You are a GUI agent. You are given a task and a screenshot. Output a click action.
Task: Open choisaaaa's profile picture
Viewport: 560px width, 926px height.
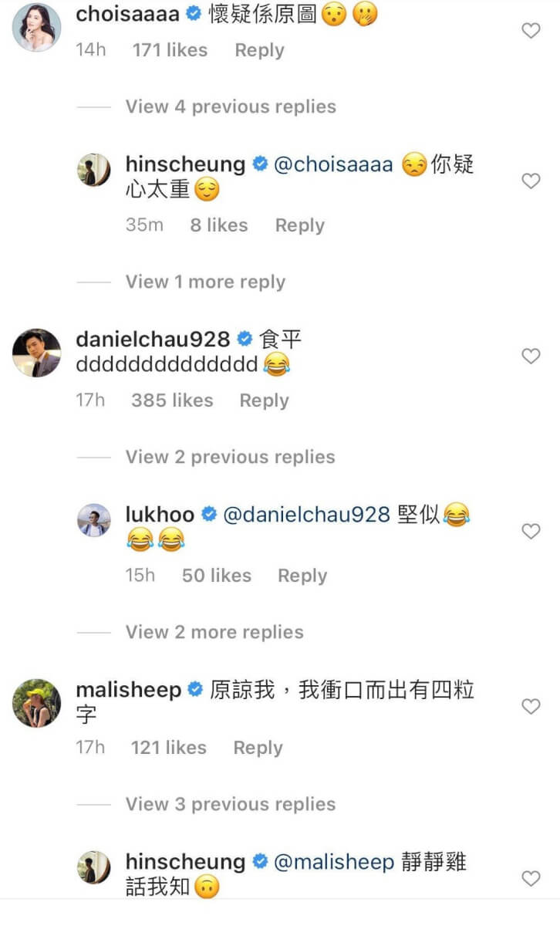[x=36, y=27]
